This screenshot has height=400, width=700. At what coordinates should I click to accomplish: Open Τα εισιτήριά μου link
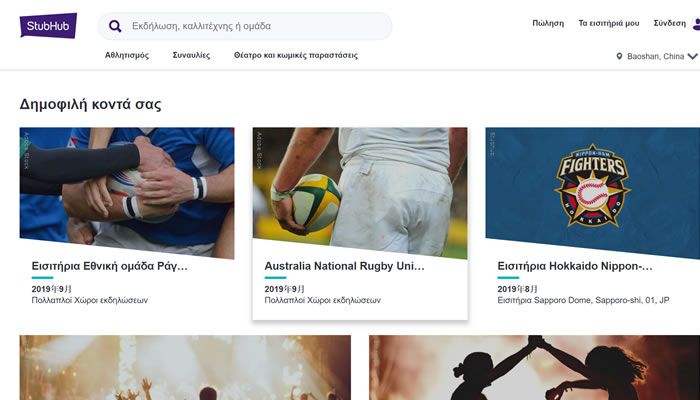point(608,23)
